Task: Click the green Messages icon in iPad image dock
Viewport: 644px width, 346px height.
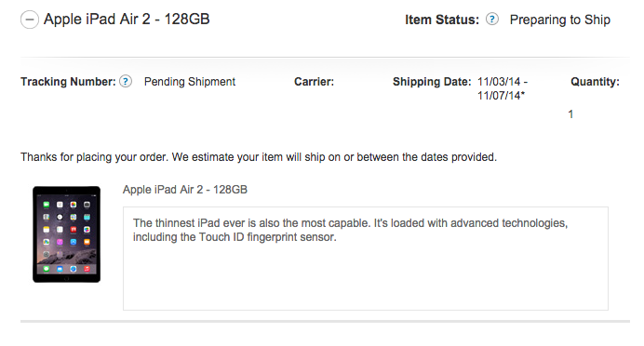Action: [x=47, y=269]
